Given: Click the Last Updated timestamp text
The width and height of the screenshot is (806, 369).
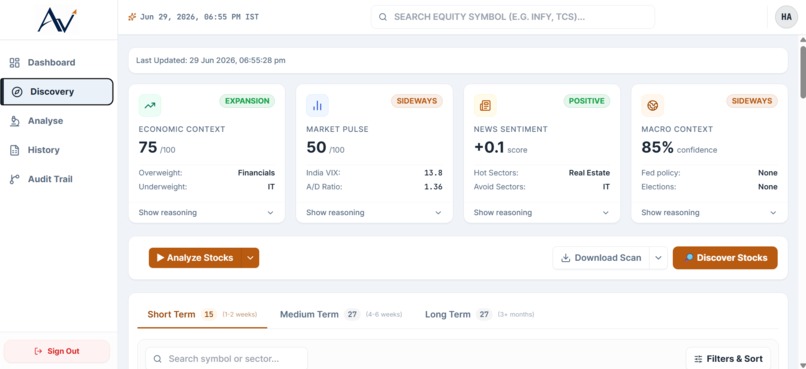Looking at the screenshot, I should [x=211, y=61].
